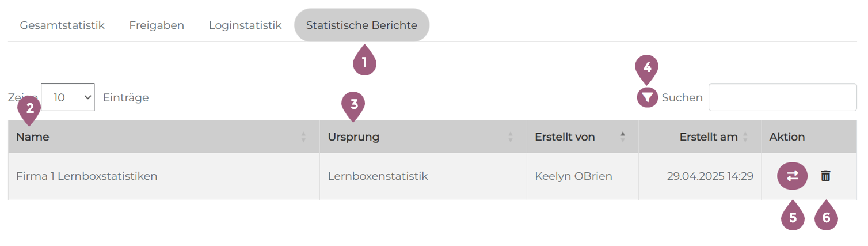Select the Firma 1 Lernboxstatistiken row name
This screenshot has height=246, width=868.
[87, 176]
